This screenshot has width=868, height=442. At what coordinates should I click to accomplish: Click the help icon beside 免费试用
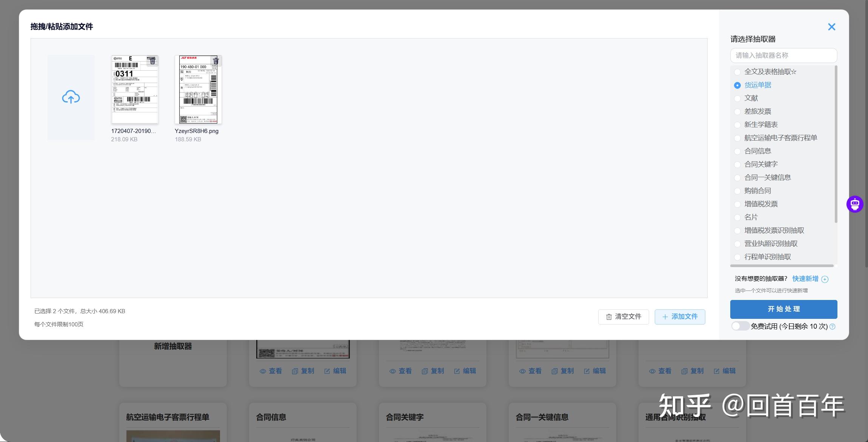(x=833, y=326)
